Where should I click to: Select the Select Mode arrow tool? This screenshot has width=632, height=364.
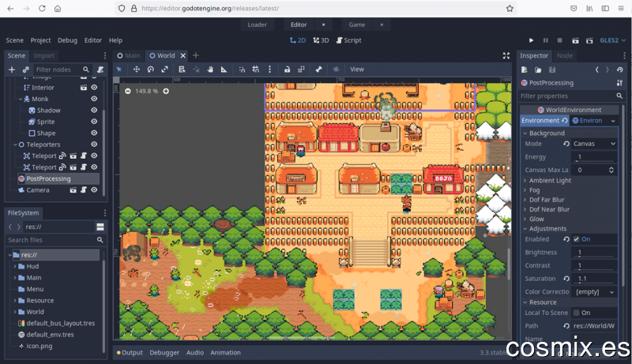pos(119,69)
